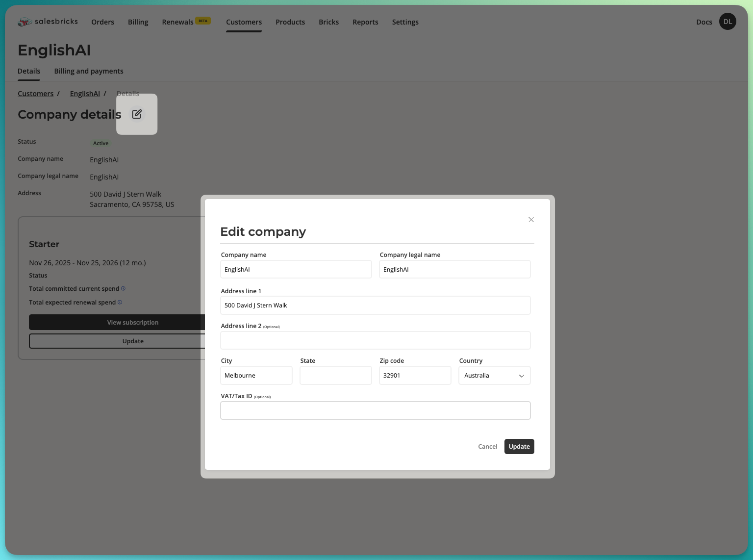
Task: Navigate to Products
Action: [x=290, y=22]
